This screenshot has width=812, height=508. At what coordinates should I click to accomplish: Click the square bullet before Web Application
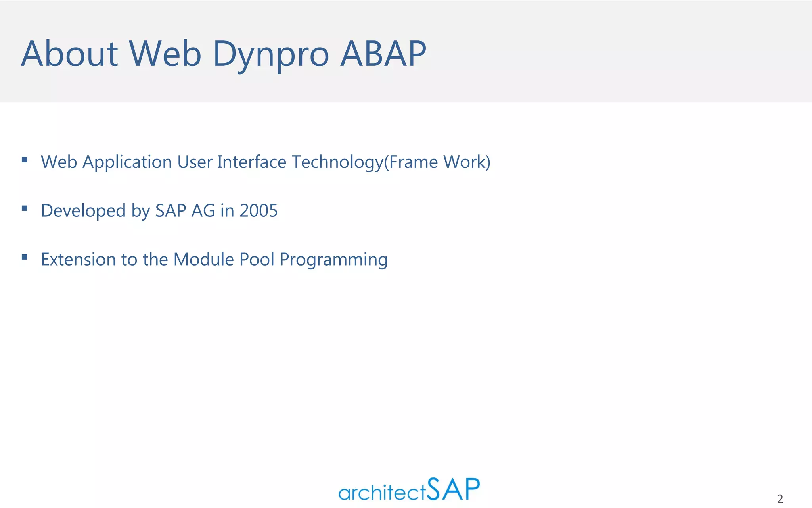[25, 160]
